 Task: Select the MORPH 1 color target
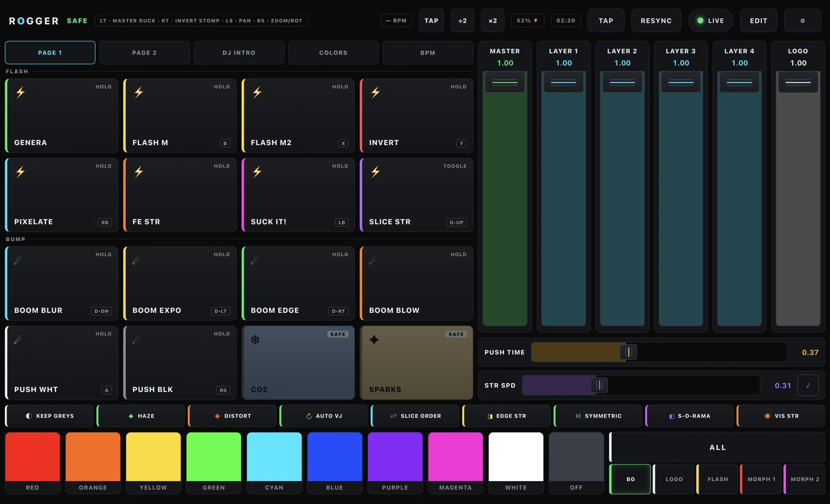point(761,479)
